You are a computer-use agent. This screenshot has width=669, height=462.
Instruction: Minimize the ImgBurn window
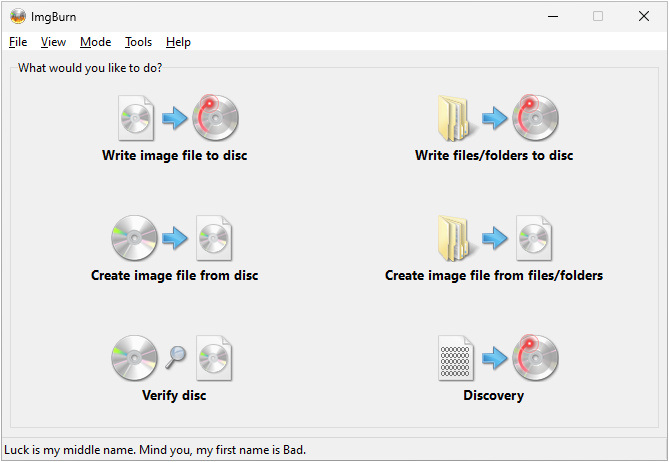tap(553, 16)
